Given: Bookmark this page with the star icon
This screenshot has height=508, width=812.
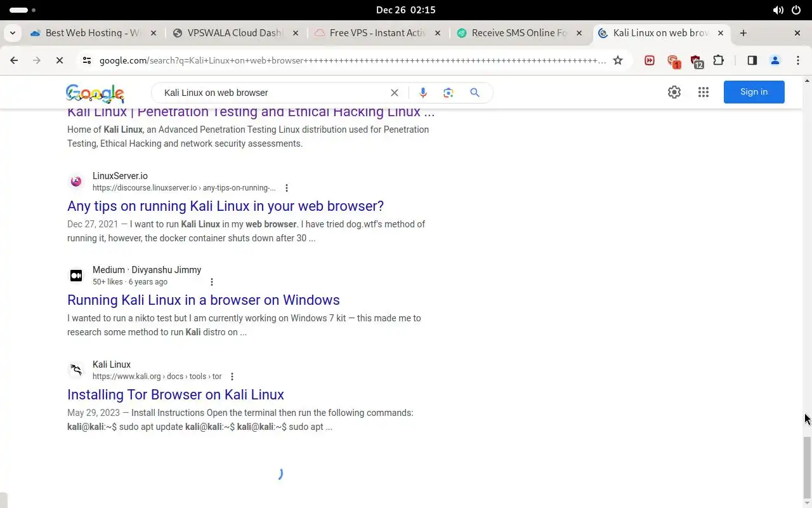Looking at the screenshot, I should click(618, 60).
